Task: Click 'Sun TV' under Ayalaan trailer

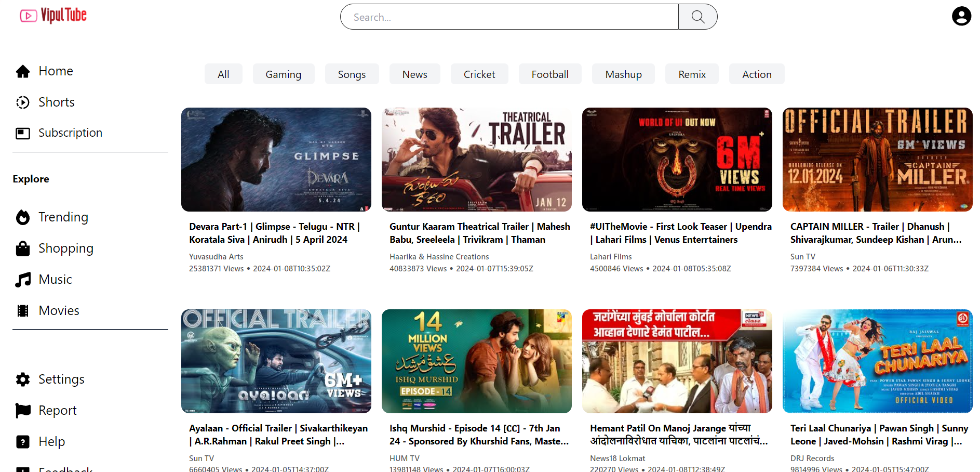Action: (x=202, y=458)
